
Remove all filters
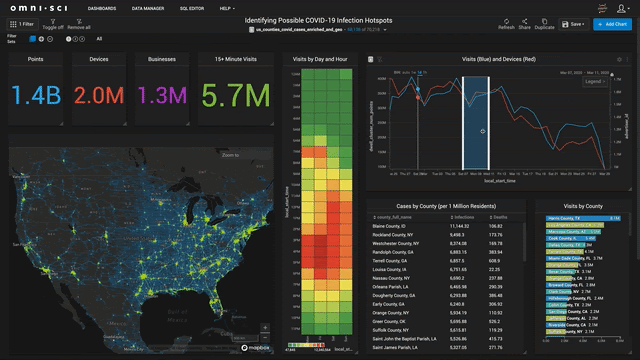(x=79, y=24)
